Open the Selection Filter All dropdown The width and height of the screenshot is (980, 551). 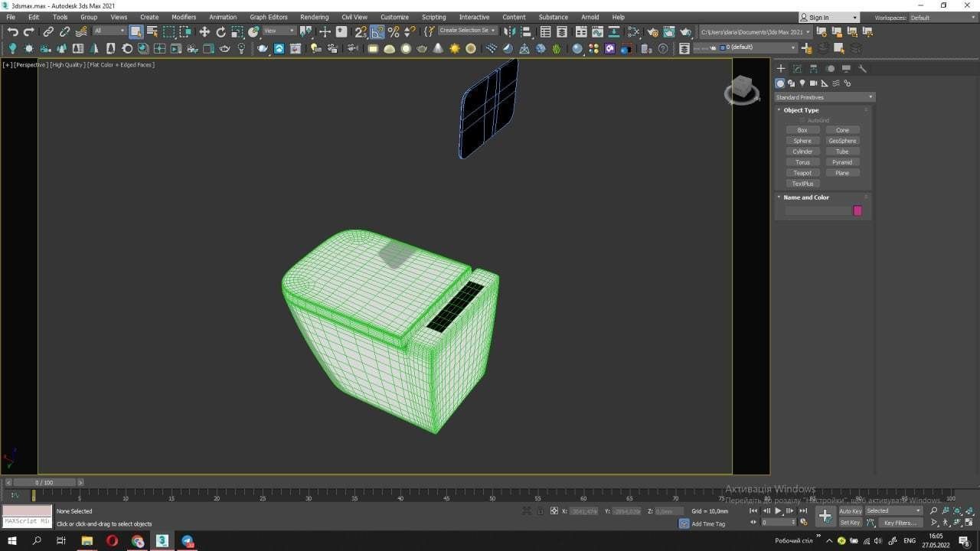click(109, 31)
